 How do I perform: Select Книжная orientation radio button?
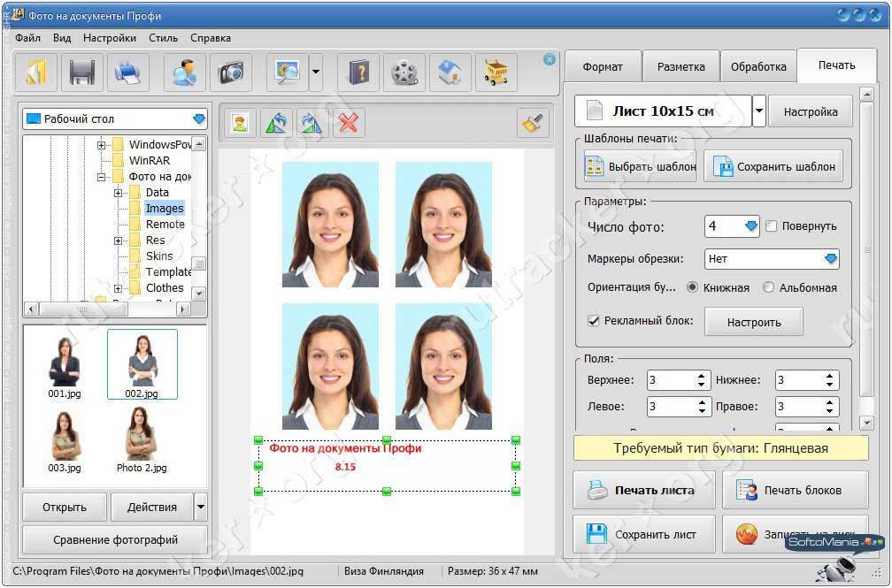coord(692,287)
